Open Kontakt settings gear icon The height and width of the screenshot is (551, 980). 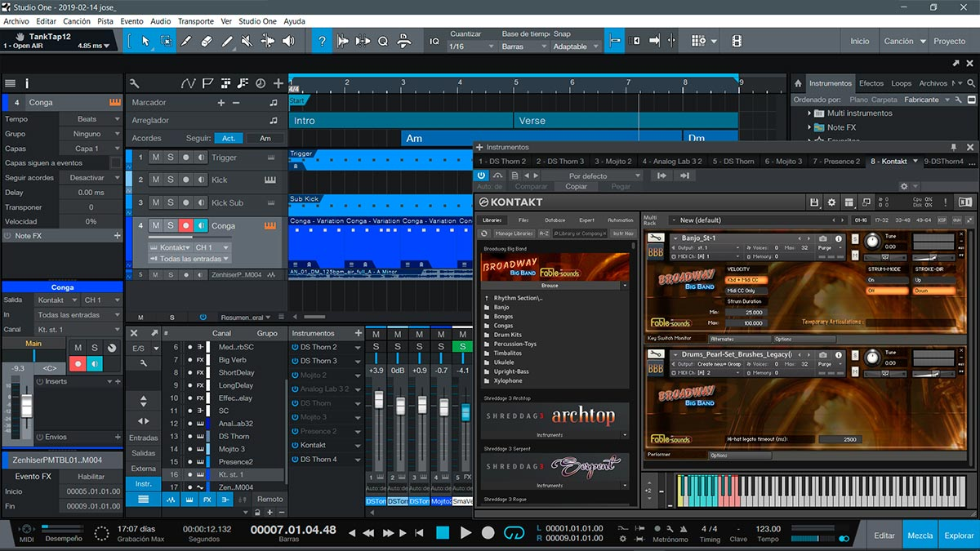[831, 202]
